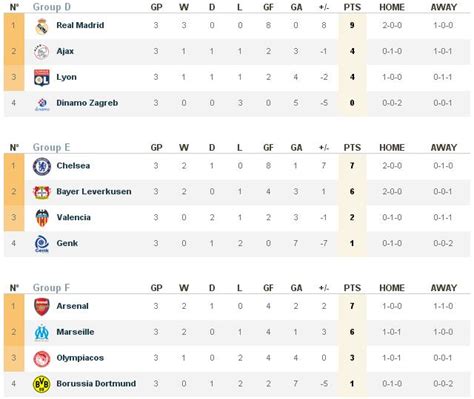The image size is (474, 399).
Task: Click the Real Madrid crest icon
Action: coord(42,26)
